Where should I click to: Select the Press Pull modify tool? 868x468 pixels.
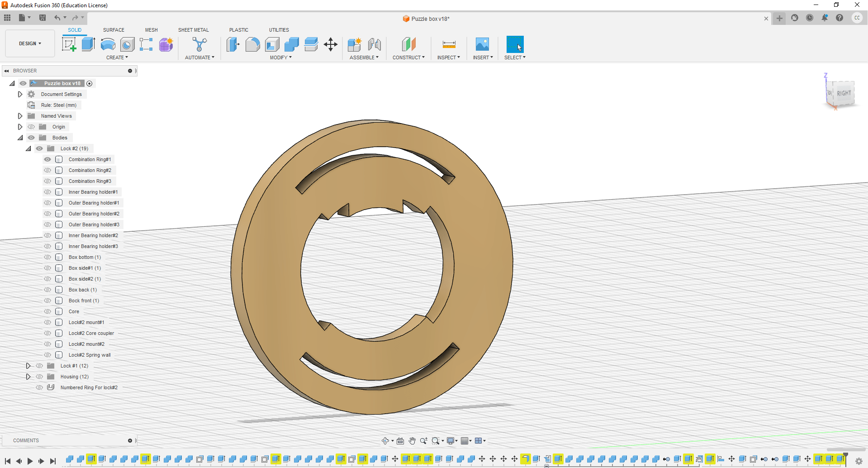233,44
